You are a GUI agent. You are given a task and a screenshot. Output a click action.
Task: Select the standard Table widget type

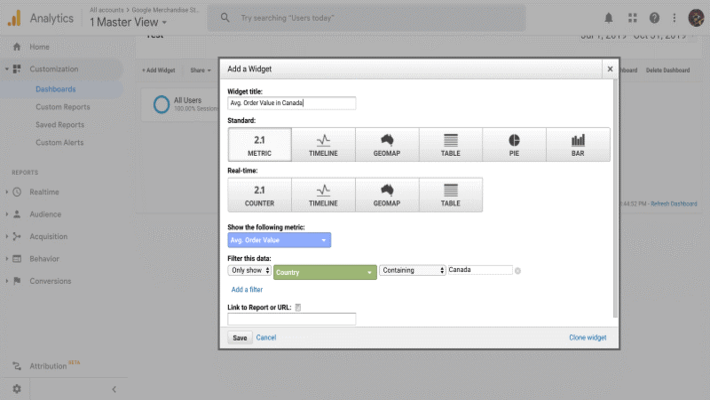coord(451,145)
